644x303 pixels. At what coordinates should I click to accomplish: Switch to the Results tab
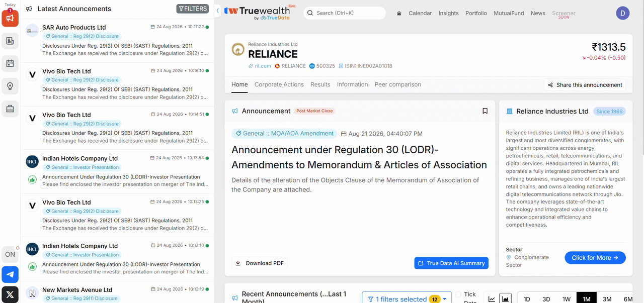coord(320,84)
